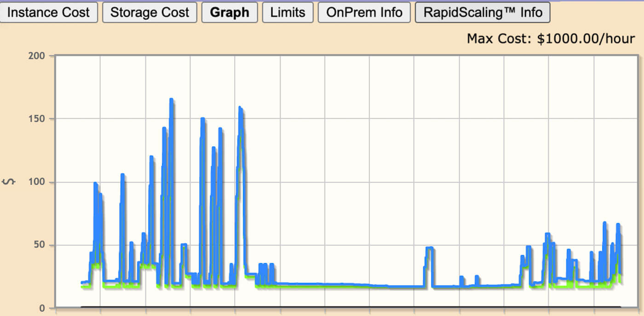Open the Instance Cost tab
644x316 pixels.
(48, 12)
